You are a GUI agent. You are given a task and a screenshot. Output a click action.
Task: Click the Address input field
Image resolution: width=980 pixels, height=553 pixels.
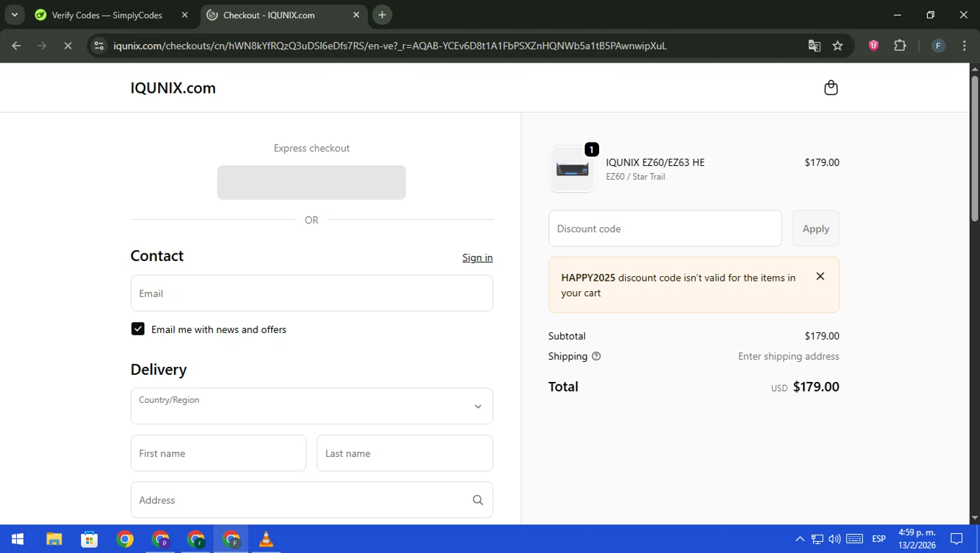(x=312, y=500)
